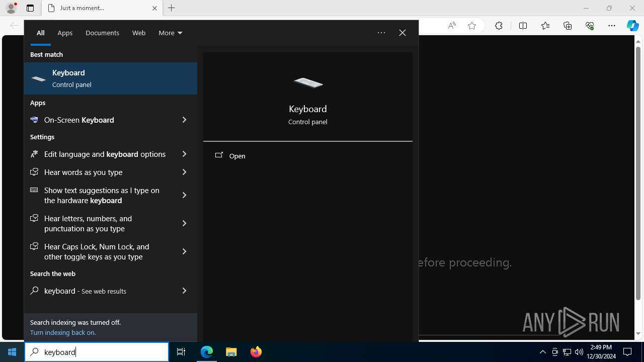Open the network tray icon

tap(567, 352)
